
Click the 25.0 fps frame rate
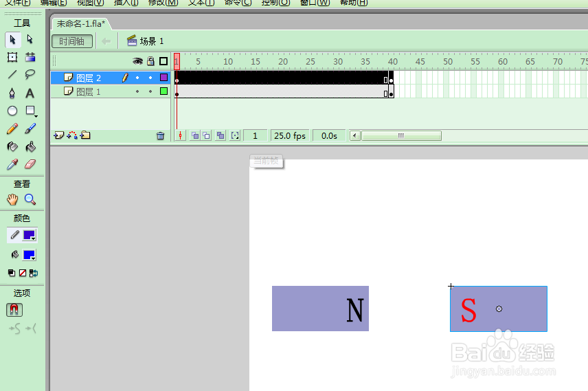[290, 135]
